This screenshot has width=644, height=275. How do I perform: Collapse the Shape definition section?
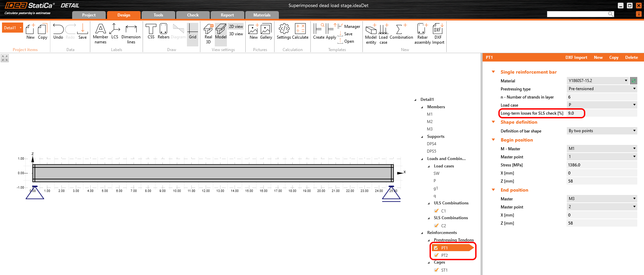click(493, 122)
